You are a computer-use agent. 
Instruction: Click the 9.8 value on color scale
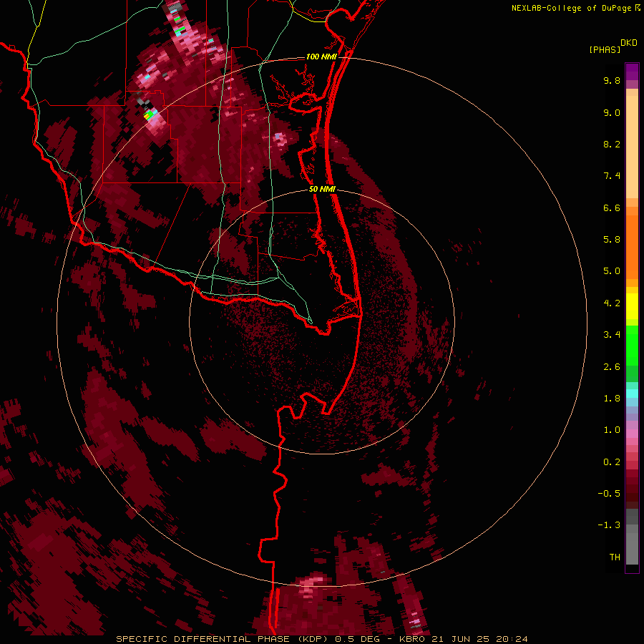click(612, 80)
